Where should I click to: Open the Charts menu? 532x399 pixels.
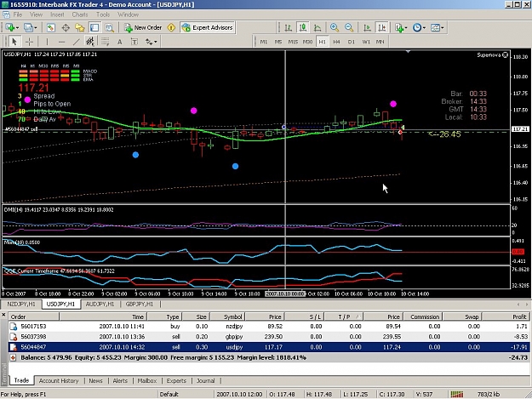point(80,14)
